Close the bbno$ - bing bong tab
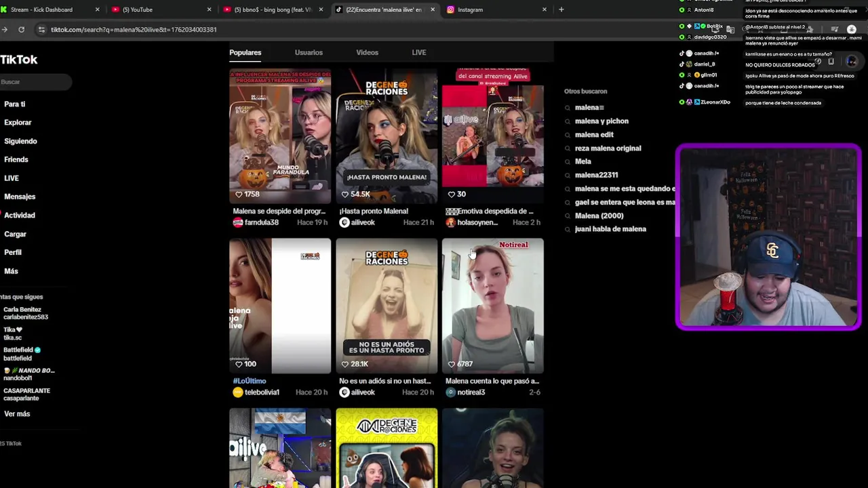This screenshot has width=868, height=488. click(321, 9)
